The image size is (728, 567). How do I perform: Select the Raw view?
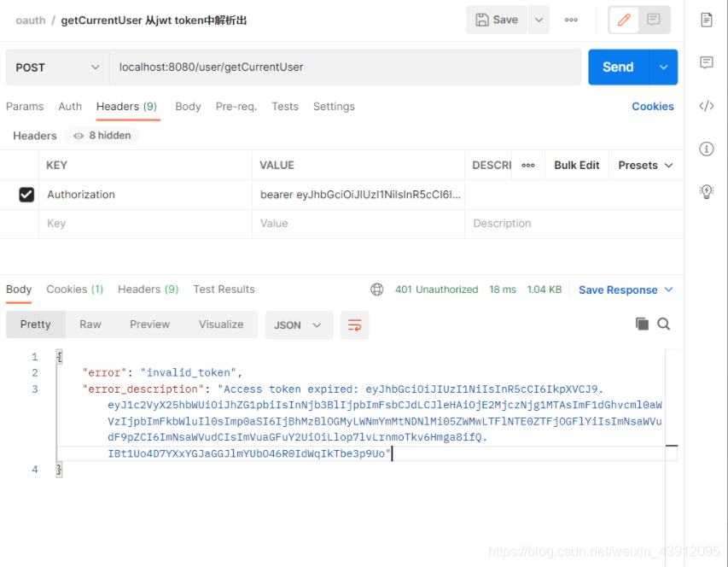(90, 324)
